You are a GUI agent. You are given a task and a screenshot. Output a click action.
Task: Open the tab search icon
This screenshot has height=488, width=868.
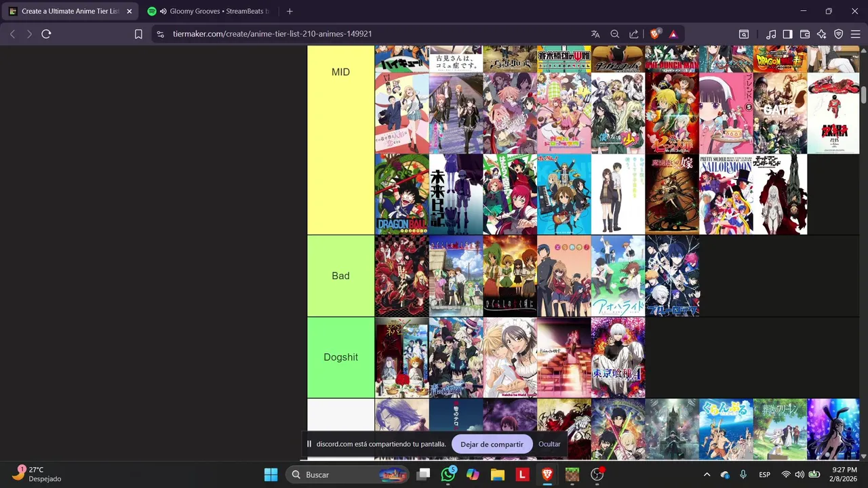(744, 34)
